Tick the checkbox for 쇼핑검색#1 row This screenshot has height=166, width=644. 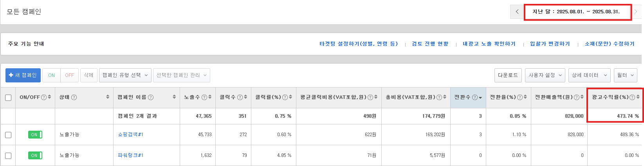coord(8,135)
